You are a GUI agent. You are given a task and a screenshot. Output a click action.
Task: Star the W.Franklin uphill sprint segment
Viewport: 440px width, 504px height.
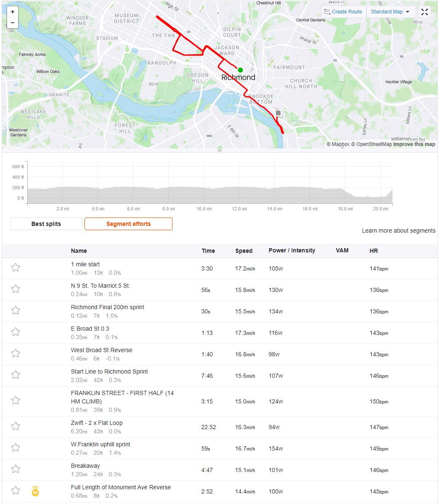point(16,448)
